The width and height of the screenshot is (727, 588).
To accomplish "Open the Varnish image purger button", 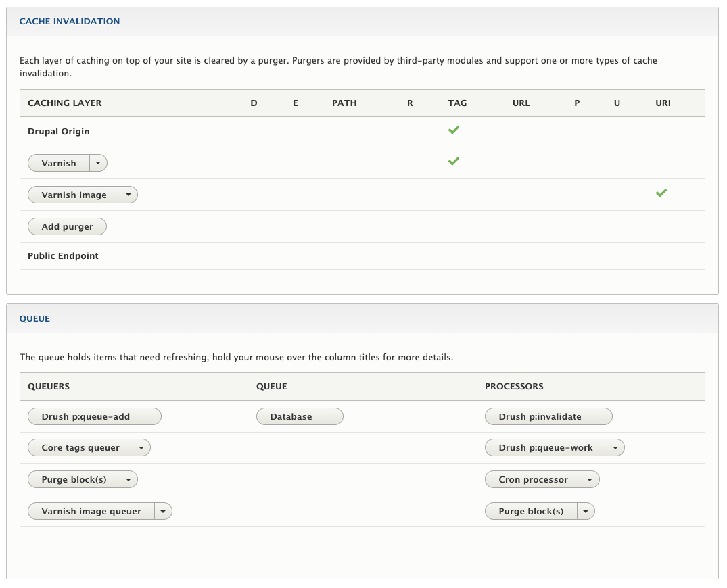I will tap(74, 195).
